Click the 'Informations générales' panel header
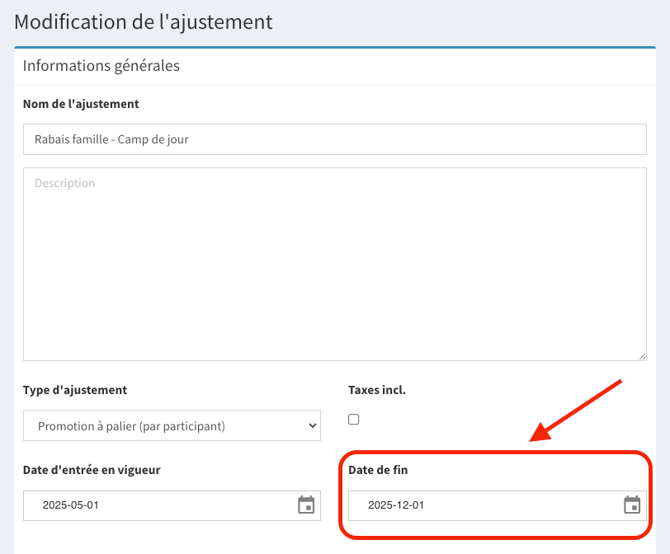This screenshot has width=670, height=554. pyautogui.click(x=101, y=66)
